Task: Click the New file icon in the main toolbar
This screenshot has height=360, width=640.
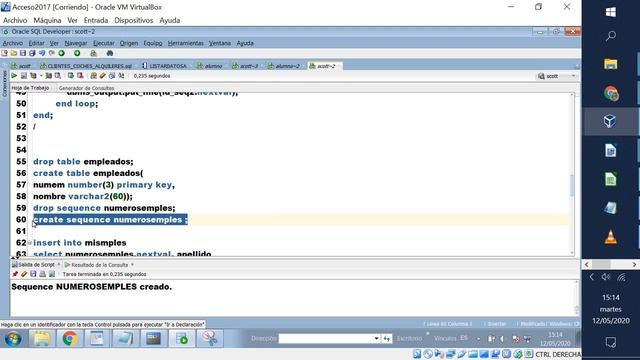Action: [x=4, y=53]
